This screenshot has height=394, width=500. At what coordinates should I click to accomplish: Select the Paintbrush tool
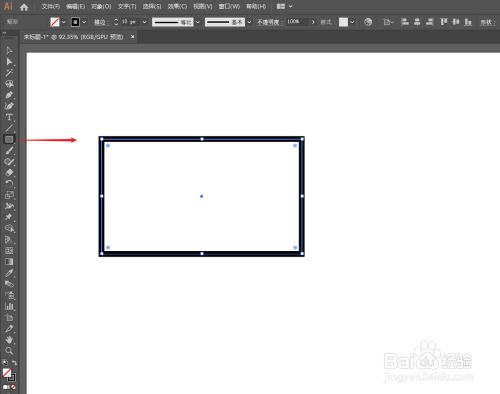point(9,151)
